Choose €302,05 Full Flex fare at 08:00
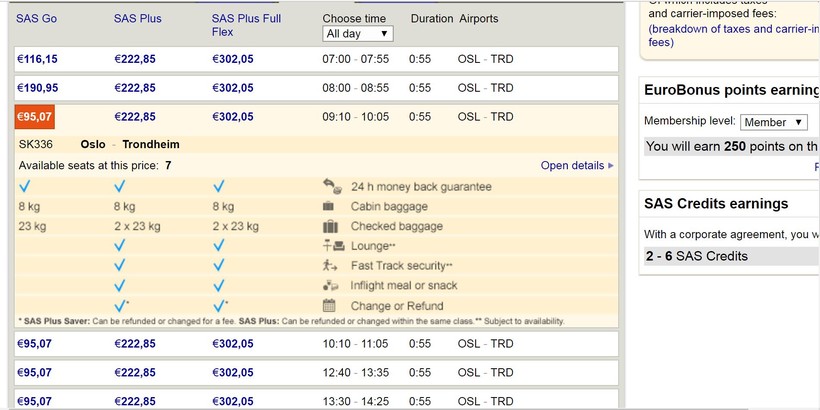This screenshot has height=410, width=820. [232, 88]
